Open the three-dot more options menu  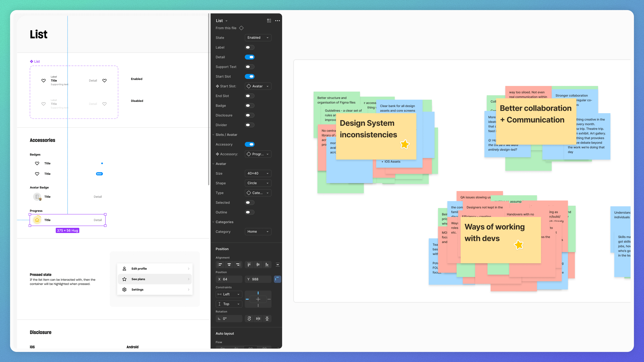pyautogui.click(x=278, y=21)
